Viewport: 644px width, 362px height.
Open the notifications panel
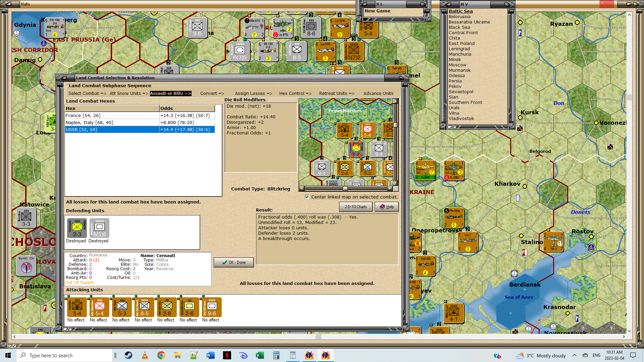coord(633,355)
